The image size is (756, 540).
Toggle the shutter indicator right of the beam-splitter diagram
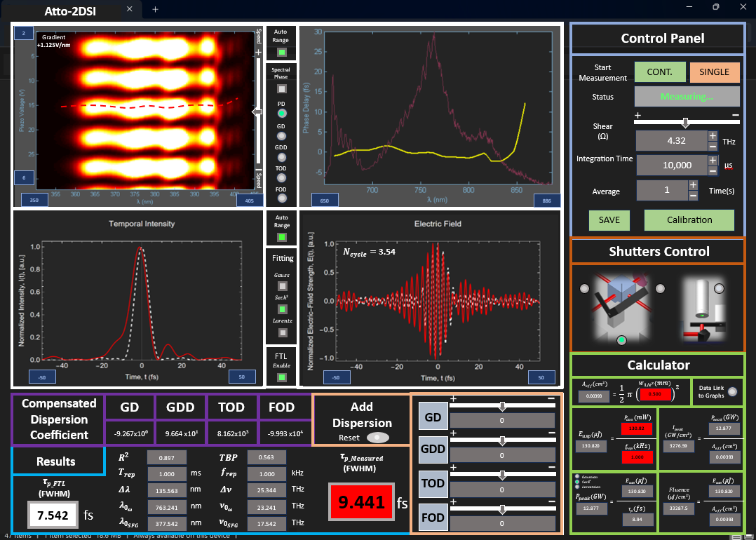click(x=661, y=288)
